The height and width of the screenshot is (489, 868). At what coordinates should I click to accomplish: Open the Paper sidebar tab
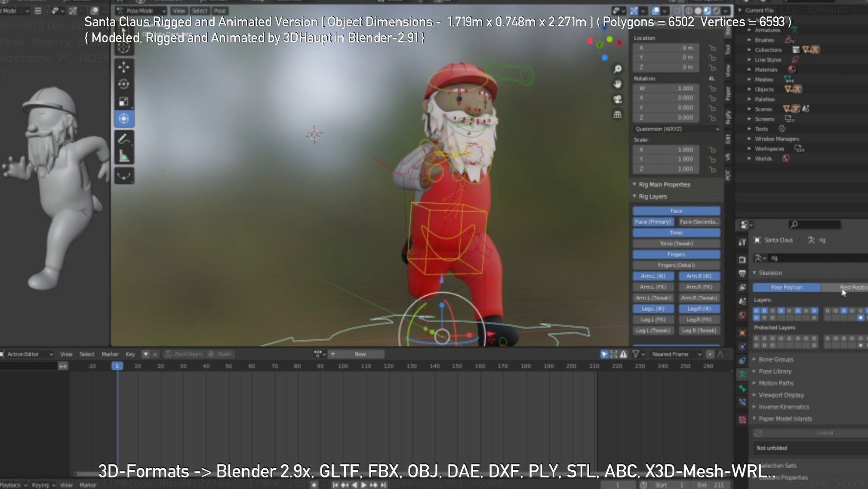pyautogui.click(x=728, y=93)
